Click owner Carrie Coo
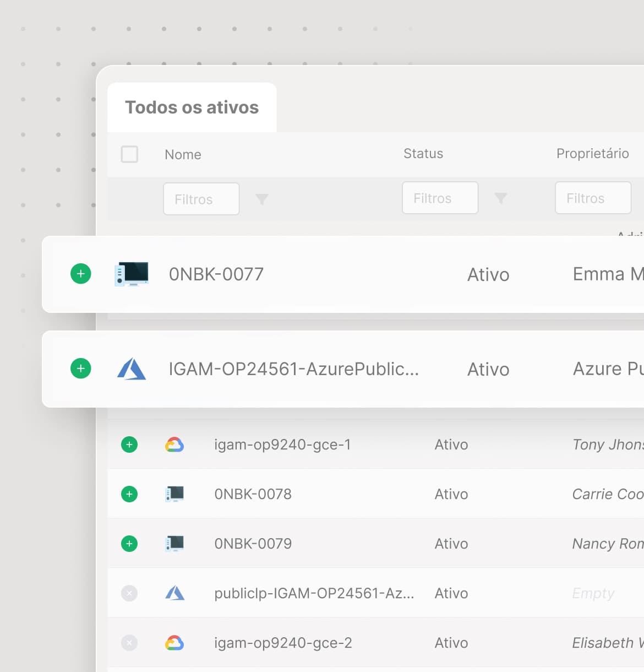The width and height of the screenshot is (644, 672). pos(608,494)
